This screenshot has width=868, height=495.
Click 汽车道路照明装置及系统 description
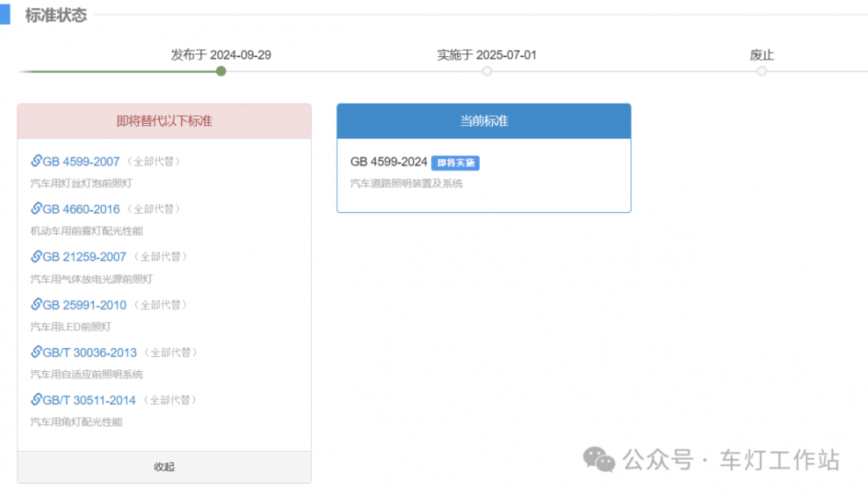(x=407, y=183)
